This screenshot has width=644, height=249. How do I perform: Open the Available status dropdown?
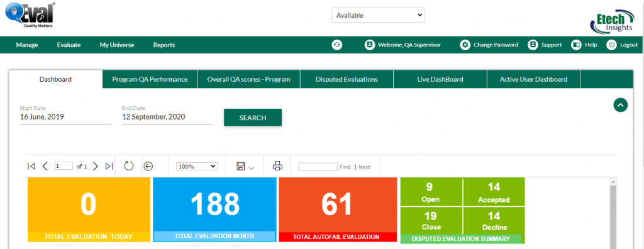pos(378,15)
